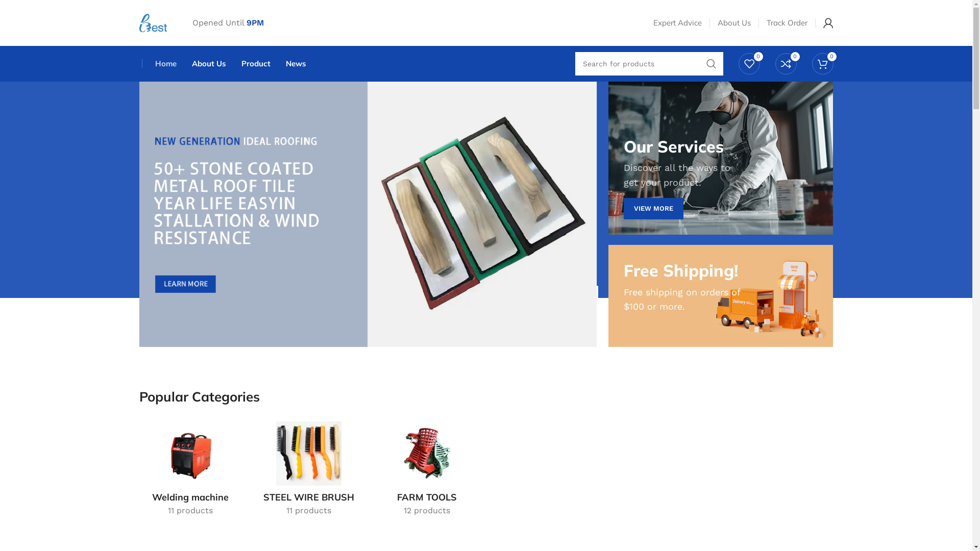Click the LEARN MORE banner button
The height and width of the screenshot is (551, 980).
pos(185,284)
